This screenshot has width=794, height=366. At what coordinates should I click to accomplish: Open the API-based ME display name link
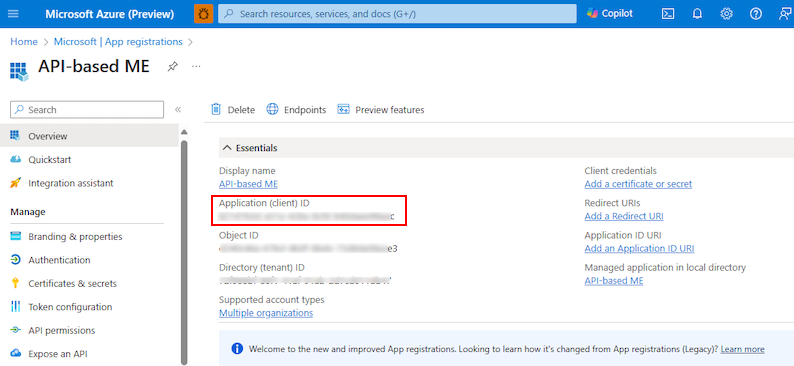point(248,184)
